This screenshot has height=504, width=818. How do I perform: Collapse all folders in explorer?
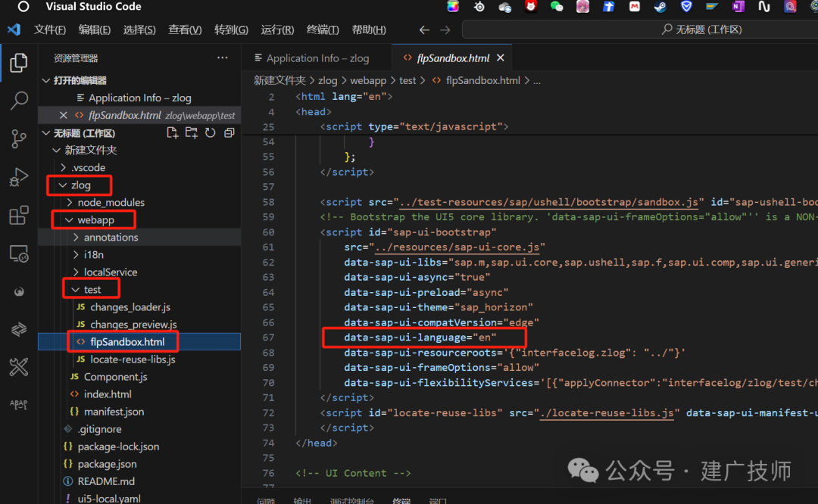tap(229, 133)
